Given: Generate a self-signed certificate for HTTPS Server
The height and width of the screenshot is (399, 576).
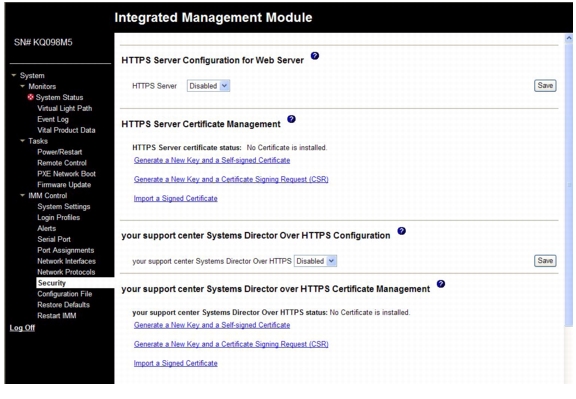Looking at the screenshot, I should point(212,160).
